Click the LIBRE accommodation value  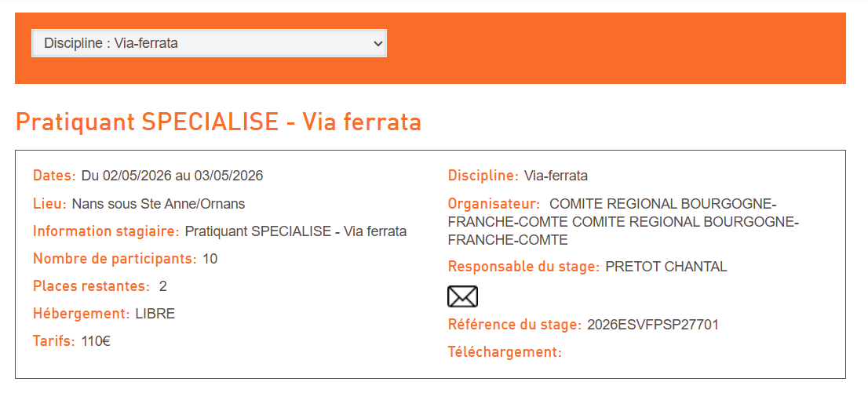coord(155,314)
